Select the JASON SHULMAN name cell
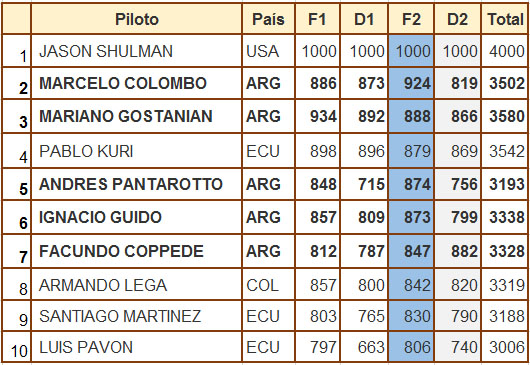The height and width of the screenshot is (365, 530). [137, 51]
